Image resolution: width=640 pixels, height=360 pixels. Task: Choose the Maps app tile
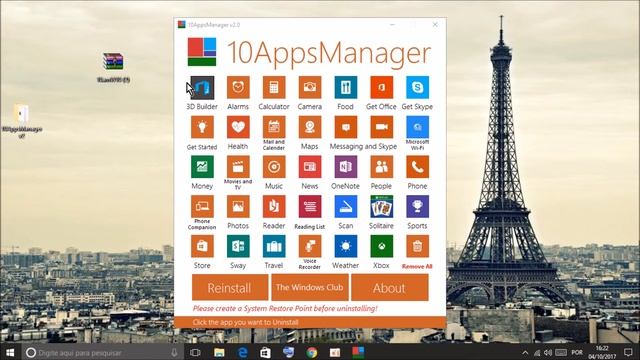pos(310,127)
